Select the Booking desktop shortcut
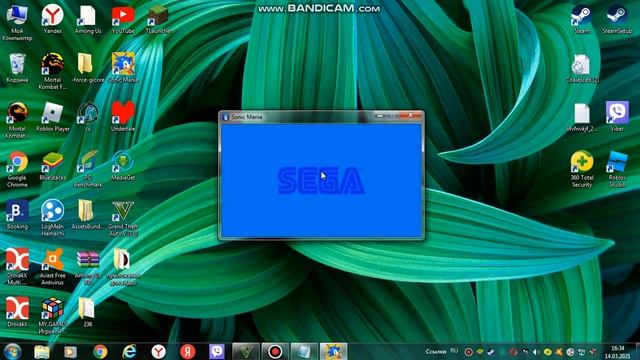 point(17,215)
